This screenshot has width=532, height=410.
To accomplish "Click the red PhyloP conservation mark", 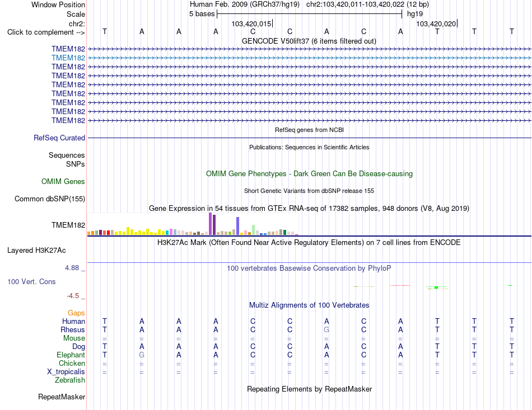I will click(x=400, y=286).
